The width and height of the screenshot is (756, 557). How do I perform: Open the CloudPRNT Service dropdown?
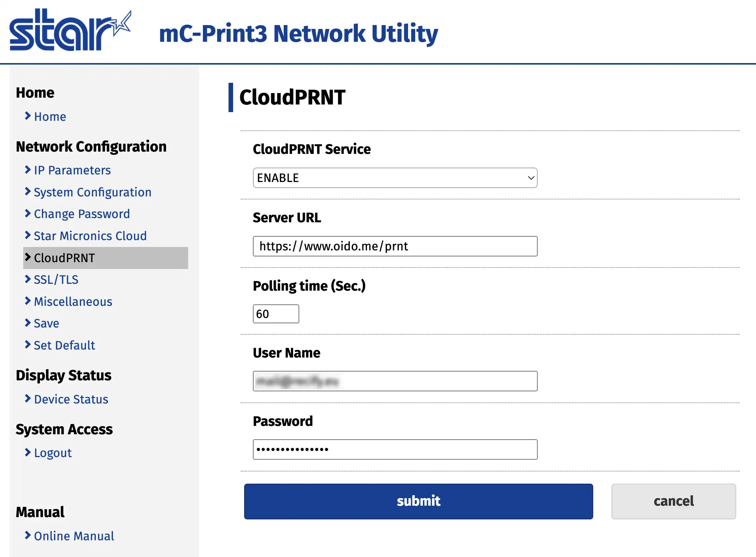tap(395, 178)
